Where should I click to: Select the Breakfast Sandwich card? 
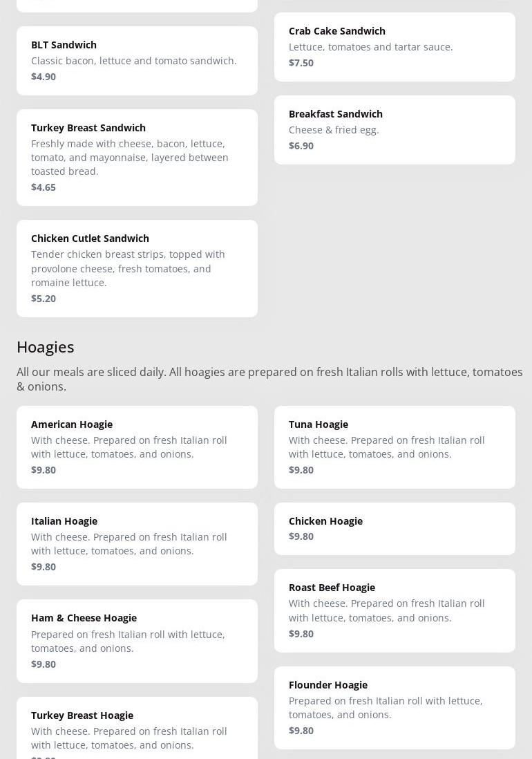(x=395, y=129)
